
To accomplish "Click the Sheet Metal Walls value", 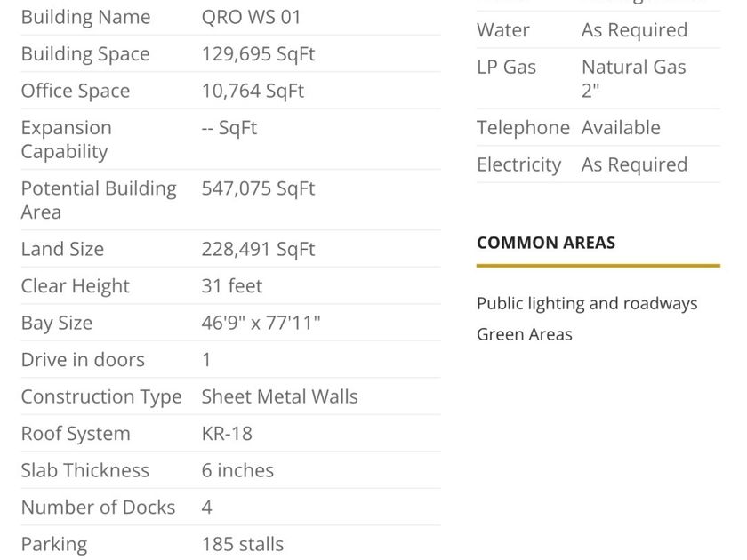I will [x=279, y=396].
